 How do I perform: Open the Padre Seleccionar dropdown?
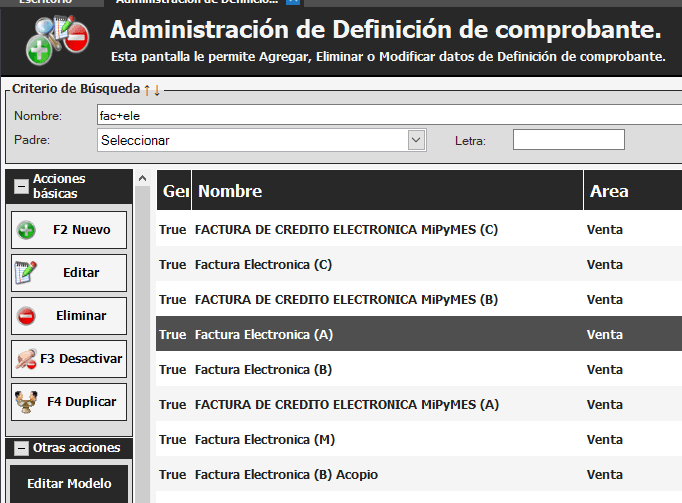click(417, 141)
